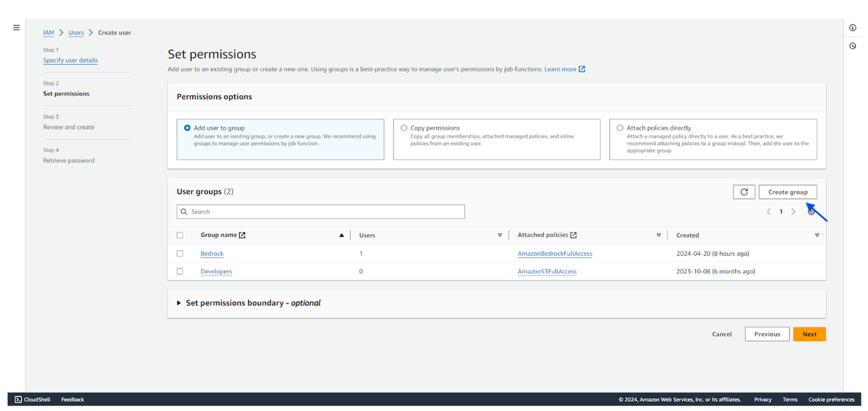Go to Specify user details step
Screen dimensions: 868x411
(70, 60)
